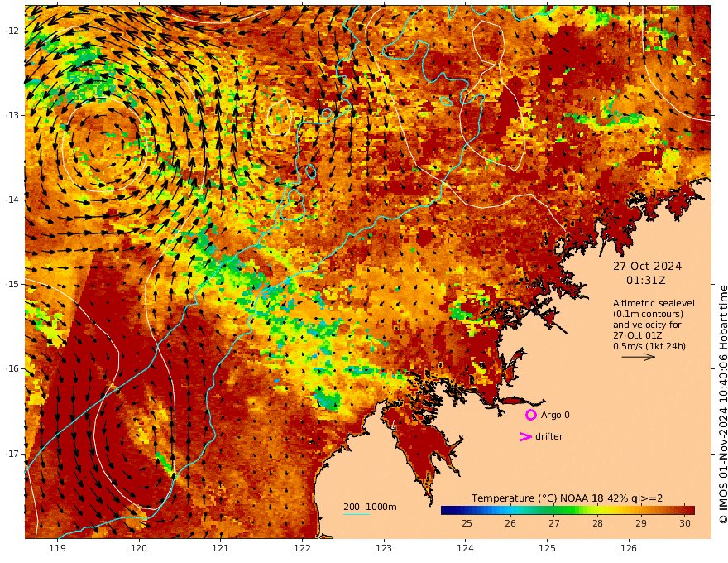Viewport: 728px width, 563px height.
Task: Click latitude axis label -17
Action: pyautogui.click(x=12, y=454)
